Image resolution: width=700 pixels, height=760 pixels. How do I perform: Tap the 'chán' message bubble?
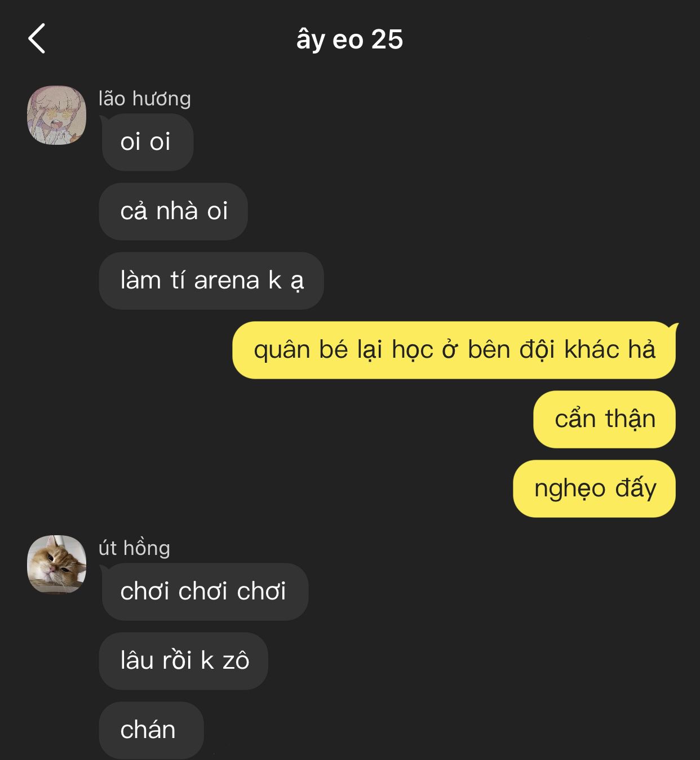(x=152, y=730)
